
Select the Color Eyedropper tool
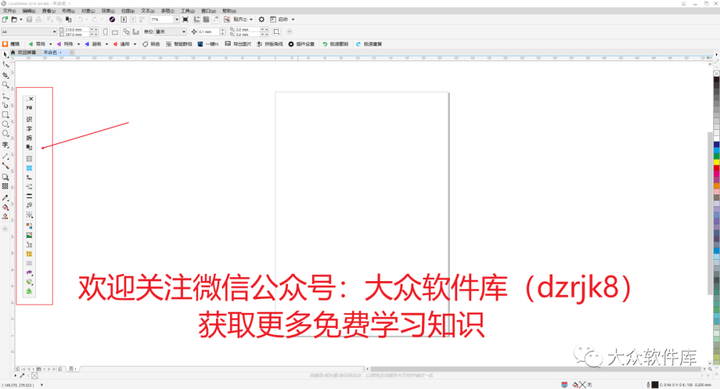point(6,197)
